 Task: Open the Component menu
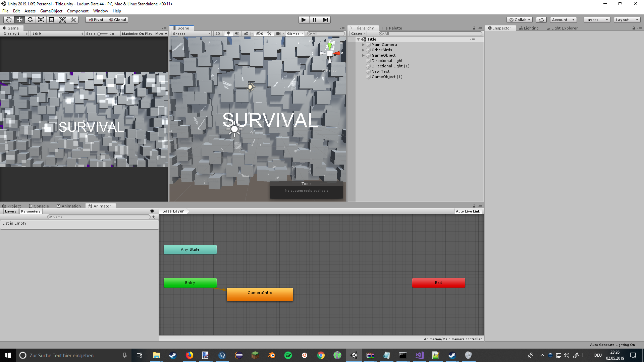point(78,11)
